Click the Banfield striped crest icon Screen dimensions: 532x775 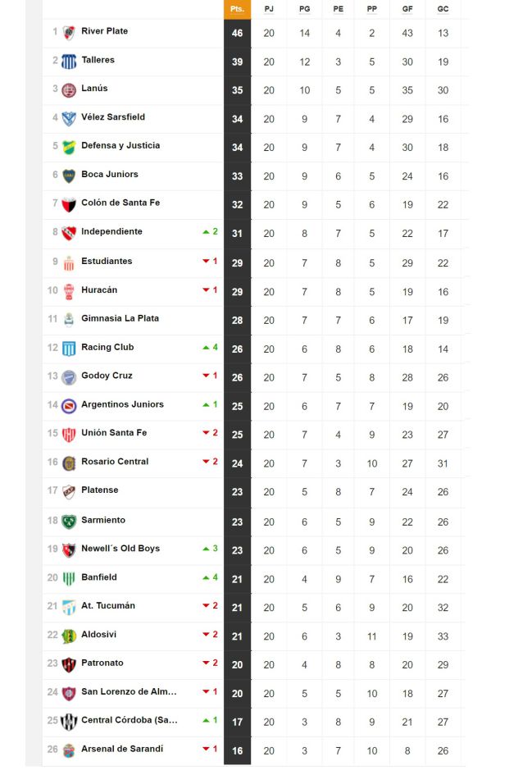(69, 579)
